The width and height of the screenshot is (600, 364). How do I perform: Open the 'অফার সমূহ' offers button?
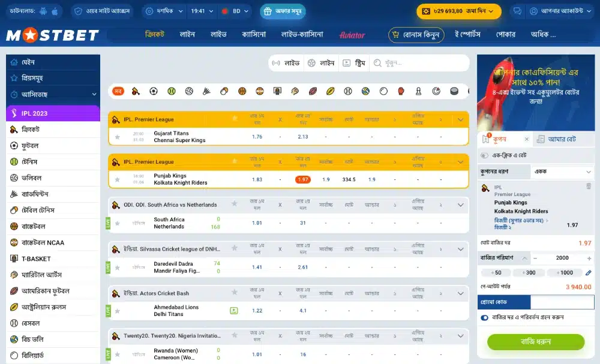(x=283, y=11)
